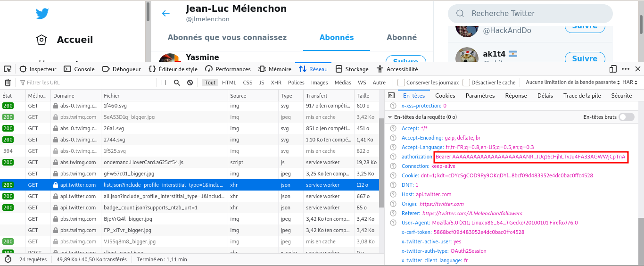The width and height of the screenshot is (644, 266).
Task: Activate the element picker icon in devtools
Action: tap(8, 69)
